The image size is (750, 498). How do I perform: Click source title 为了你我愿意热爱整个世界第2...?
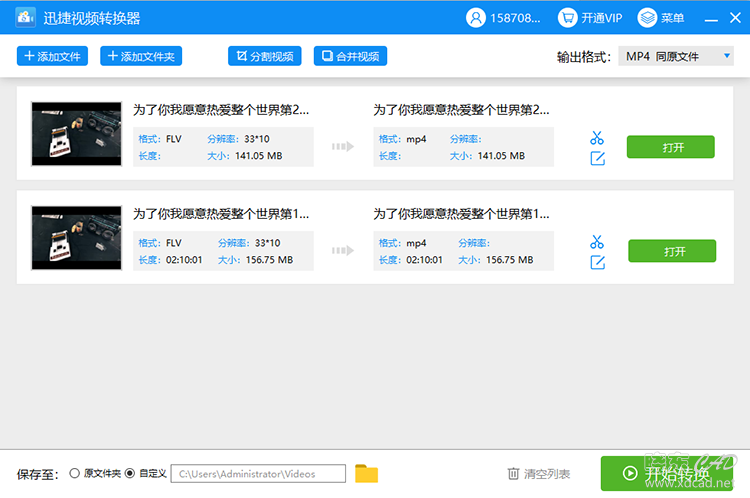pyautogui.click(x=221, y=110)
